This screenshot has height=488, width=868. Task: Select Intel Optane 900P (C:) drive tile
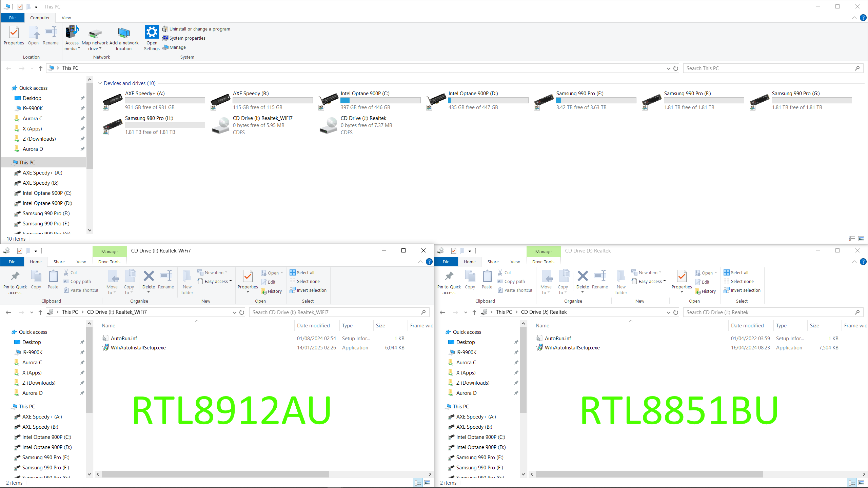[370, 100]
